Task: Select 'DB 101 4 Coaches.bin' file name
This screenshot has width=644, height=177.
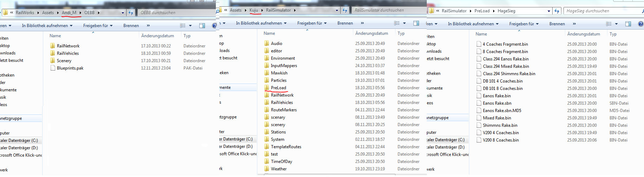Action: [503, 81]
